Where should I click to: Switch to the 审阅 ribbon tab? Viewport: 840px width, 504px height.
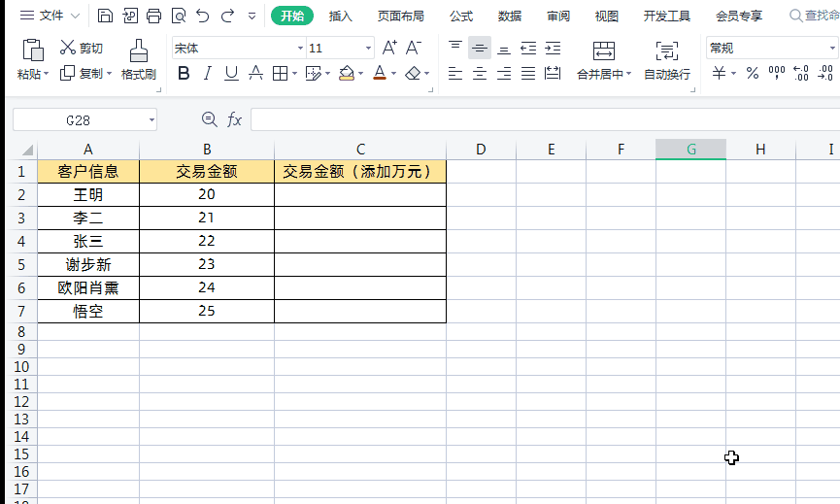tap(557, 17)
